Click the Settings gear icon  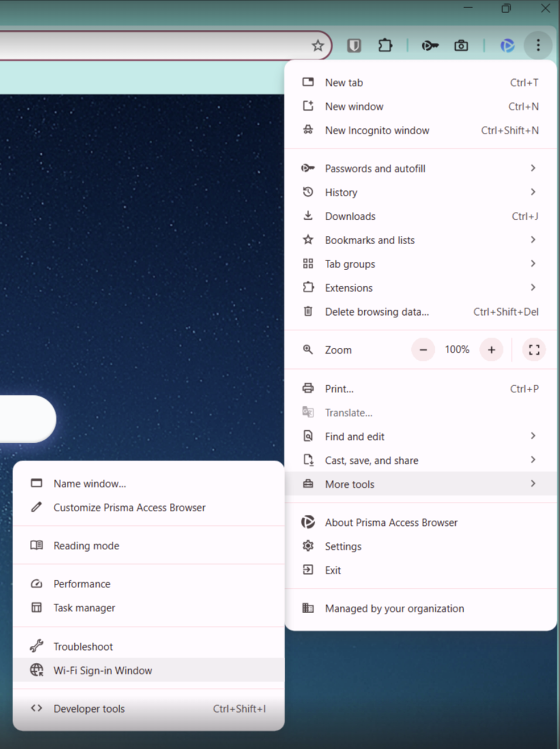click(x=308, y=546)
